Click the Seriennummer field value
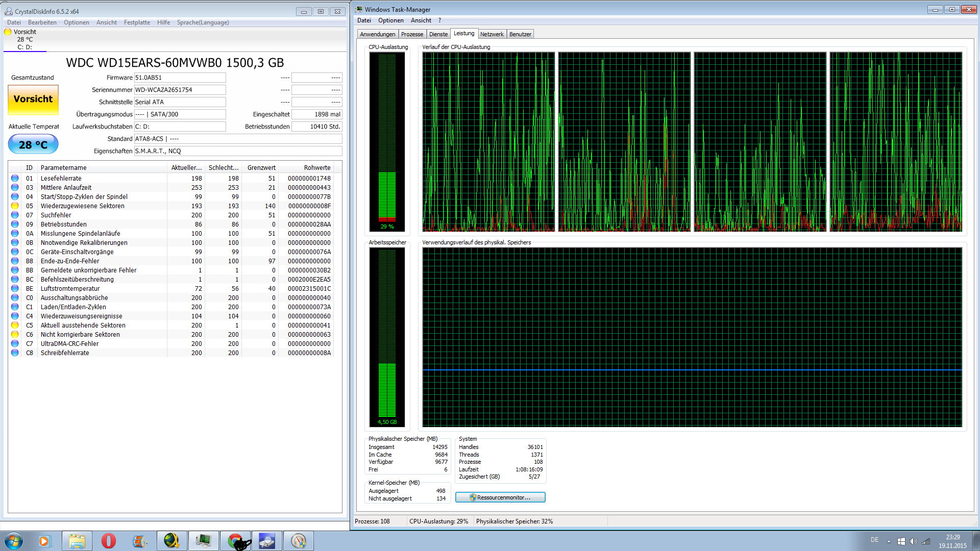The height and width of the screenshot is (551, 980). (180, 90)
